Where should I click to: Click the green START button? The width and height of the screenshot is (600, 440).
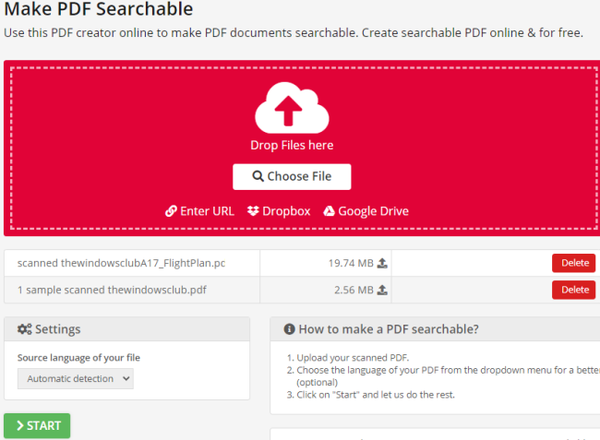[37, 425]
